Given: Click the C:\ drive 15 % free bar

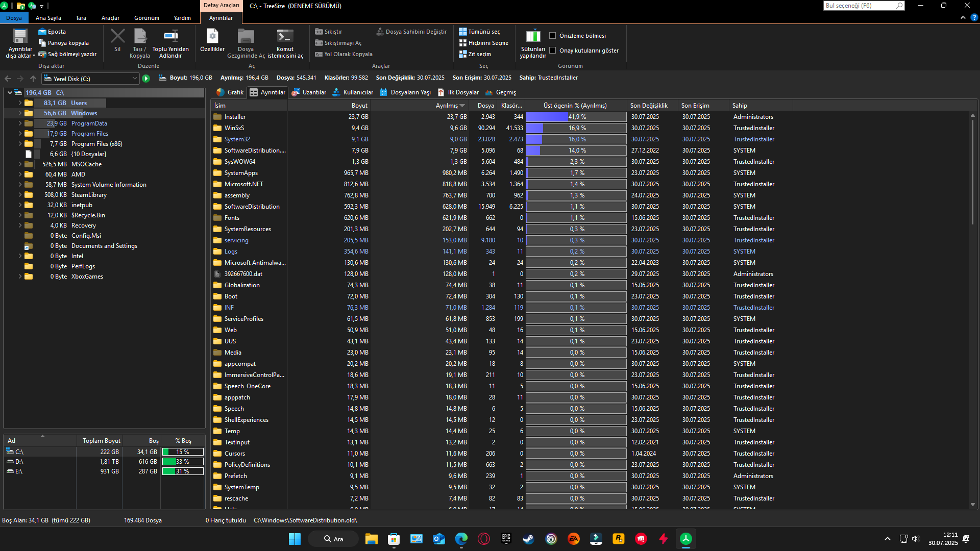Looking at the screenshot, I should click(183, 452).
